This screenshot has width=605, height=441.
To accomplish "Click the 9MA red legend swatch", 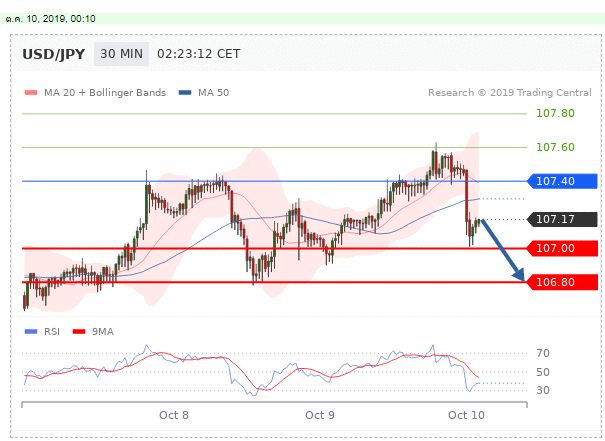I will click(x=79, y=331).
